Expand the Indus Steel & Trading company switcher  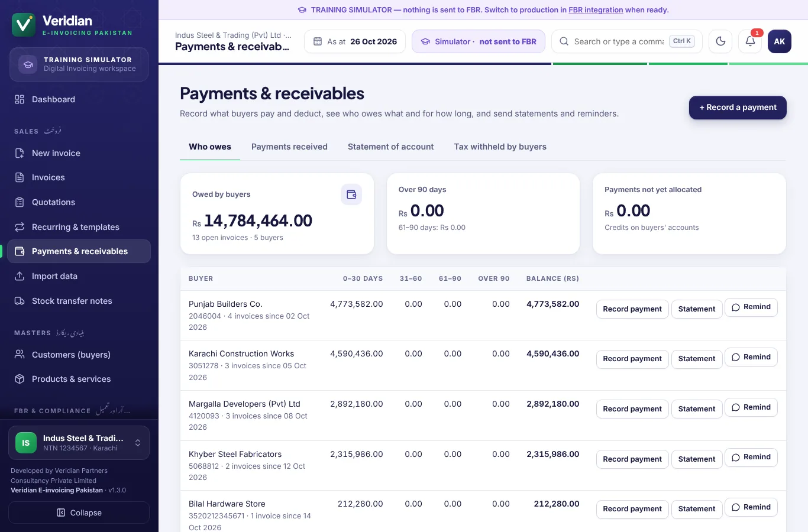tap(79, 443)
